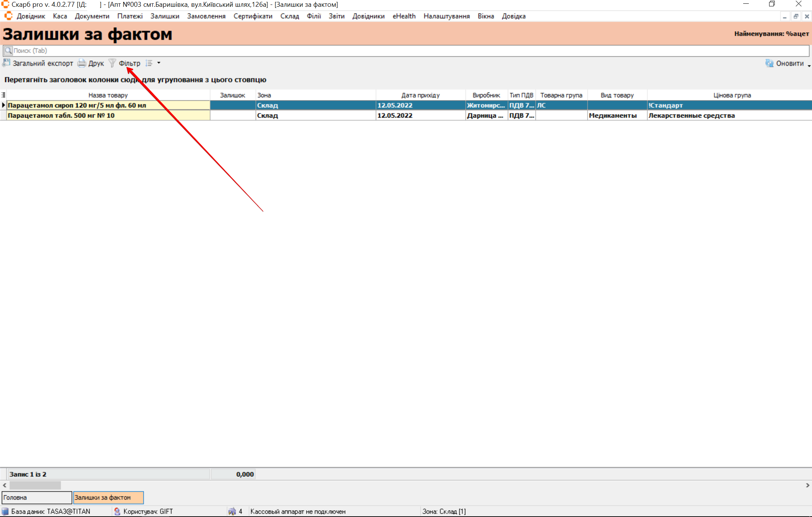Click the list grouping toolbar icon
The width and height of the screenshot is (812, 517).
149,63
